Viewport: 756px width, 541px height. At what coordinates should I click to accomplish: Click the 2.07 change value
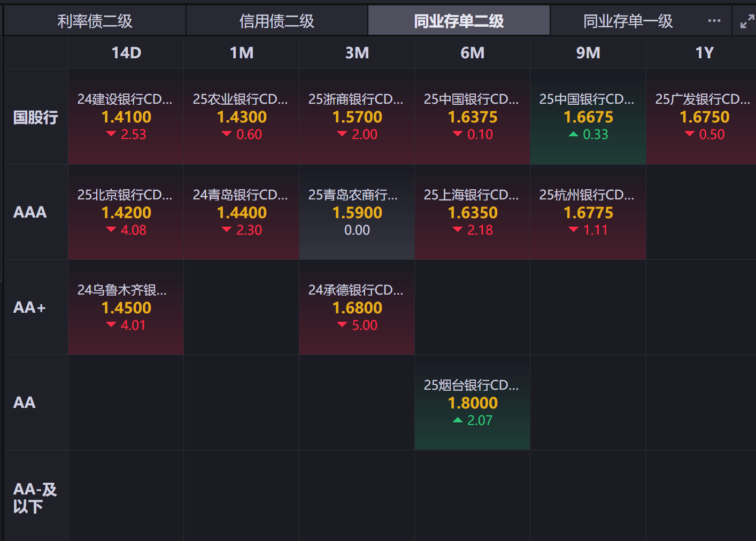point(480,420)
